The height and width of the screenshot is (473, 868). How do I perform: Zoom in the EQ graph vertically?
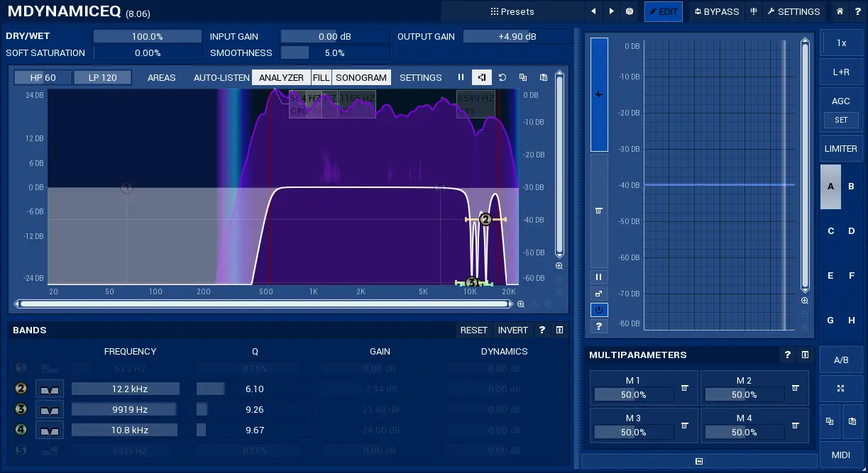click(559, 266)
